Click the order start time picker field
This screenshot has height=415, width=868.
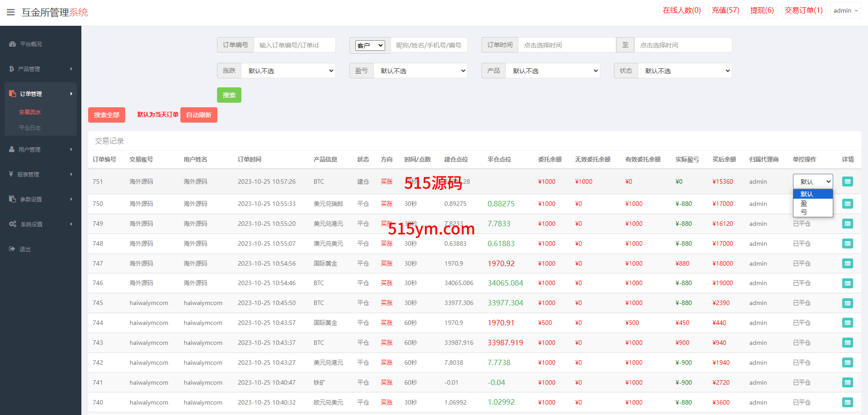pyautogui.click(x=566, y=45)
